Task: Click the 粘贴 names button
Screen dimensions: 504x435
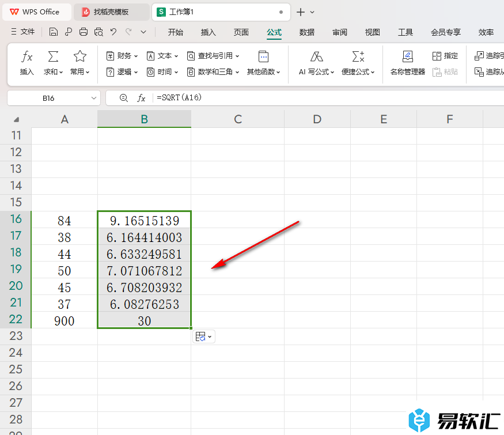Action: pyautogui.click(x=445, y=71)
